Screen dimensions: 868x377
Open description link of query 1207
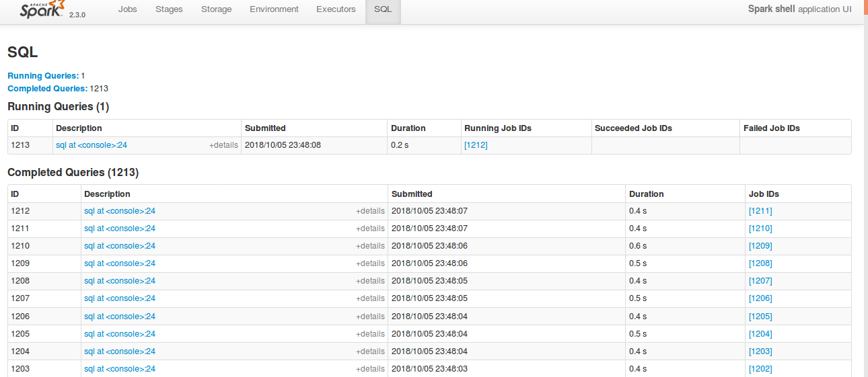pos(120,298)
